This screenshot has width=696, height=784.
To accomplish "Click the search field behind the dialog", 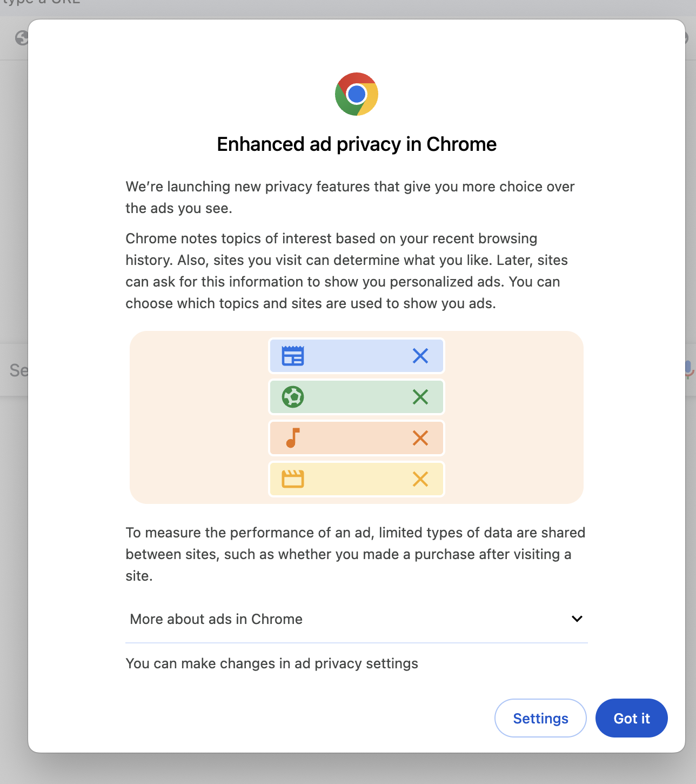I will (x=16, y=370).
